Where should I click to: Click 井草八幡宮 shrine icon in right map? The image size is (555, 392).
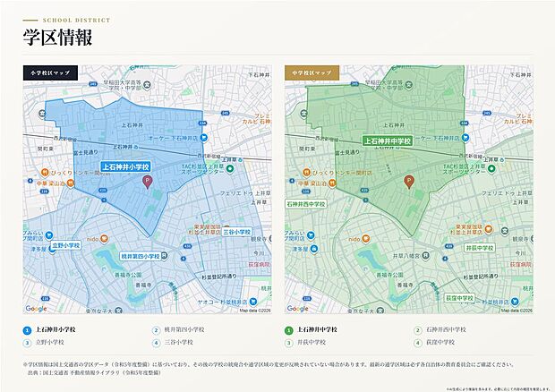pyautogui.click(x=426, y=255)
